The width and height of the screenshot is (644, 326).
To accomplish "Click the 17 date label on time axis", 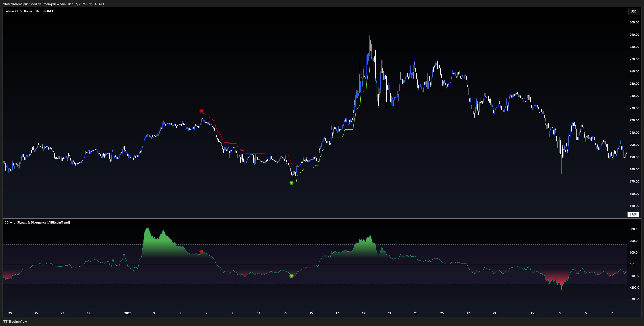I will click(x=337, y=313).
